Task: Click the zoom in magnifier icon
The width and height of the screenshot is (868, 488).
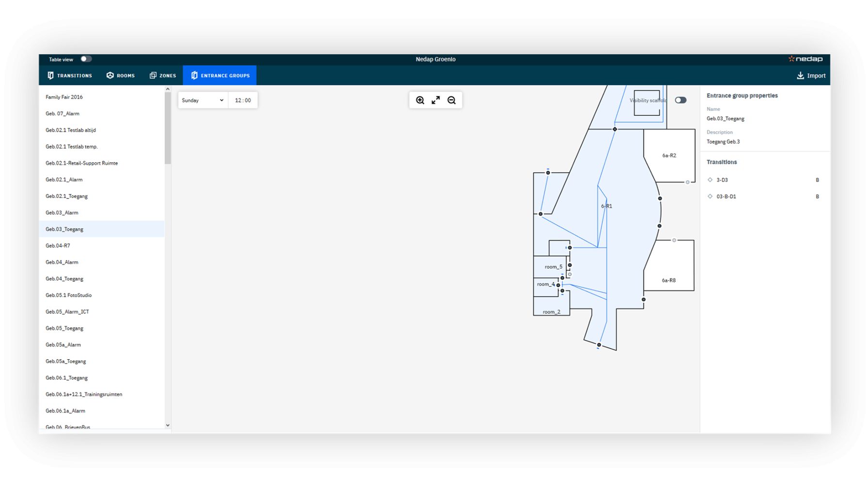Action: pos(420,100)
